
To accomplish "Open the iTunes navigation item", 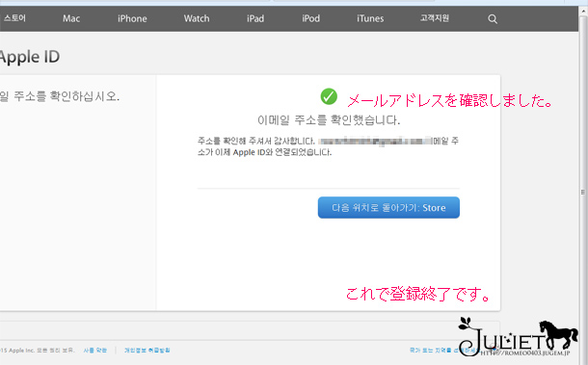I will [370, 18].
